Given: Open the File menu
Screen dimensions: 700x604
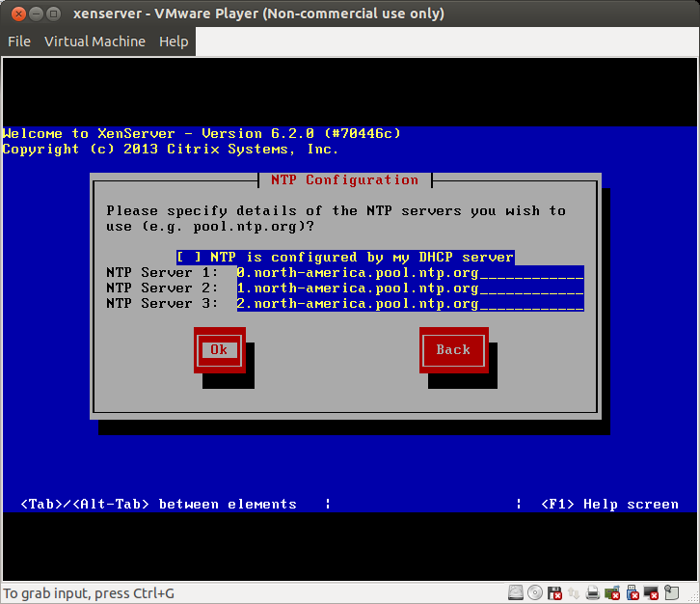Looking at the screenshot, I should tap(19, 41).
